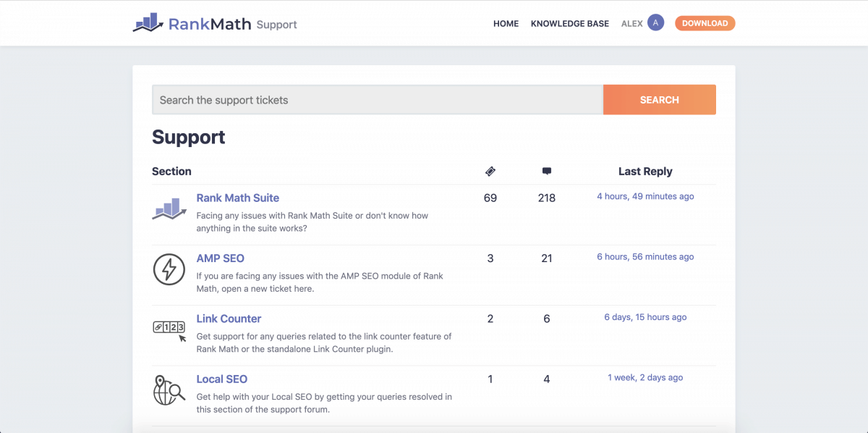Click the Rank Math Suite chart icon

click(169, 209)
